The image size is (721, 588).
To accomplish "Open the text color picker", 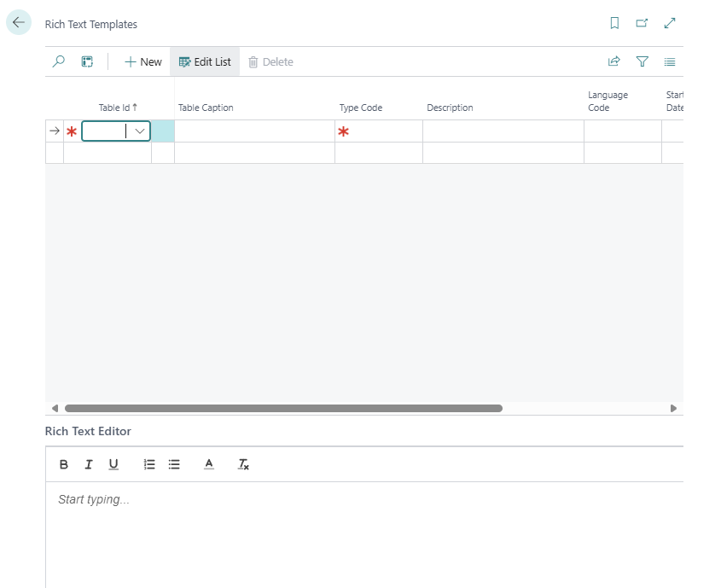I will 209,464.
